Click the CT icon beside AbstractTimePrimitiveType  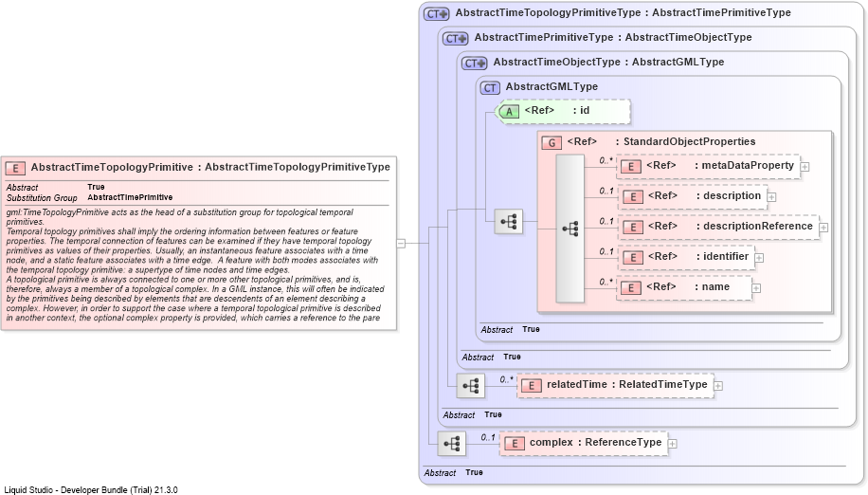456,38
